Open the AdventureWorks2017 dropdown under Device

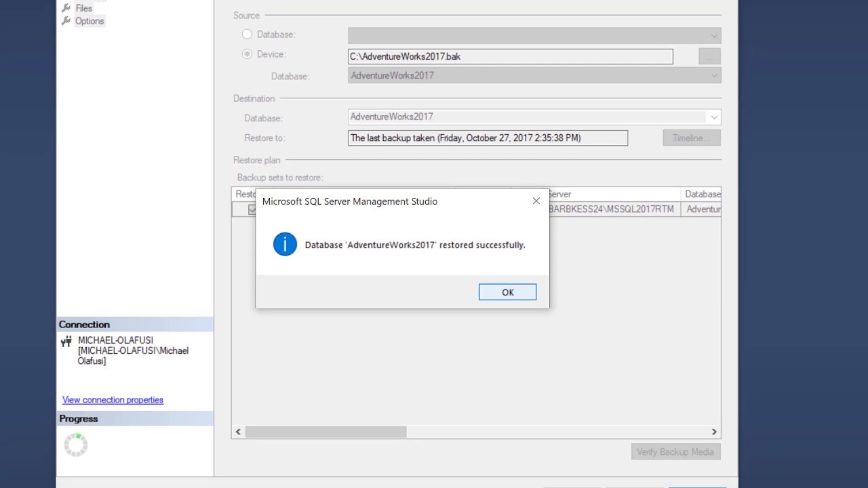coord(534,75)
